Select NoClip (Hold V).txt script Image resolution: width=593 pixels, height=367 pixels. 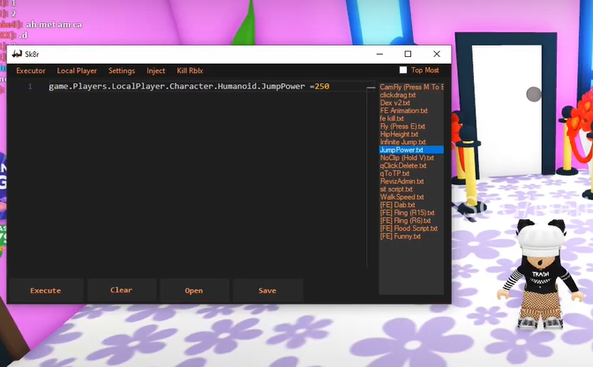click(407, 158)
